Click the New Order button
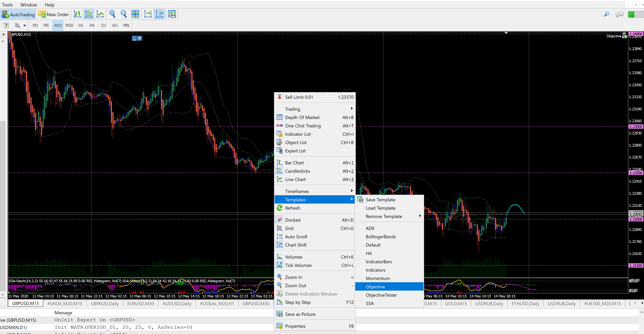Image resolution: width=644 pixels, height=334 pixels. pyautogui.click(x=54, y=14)
